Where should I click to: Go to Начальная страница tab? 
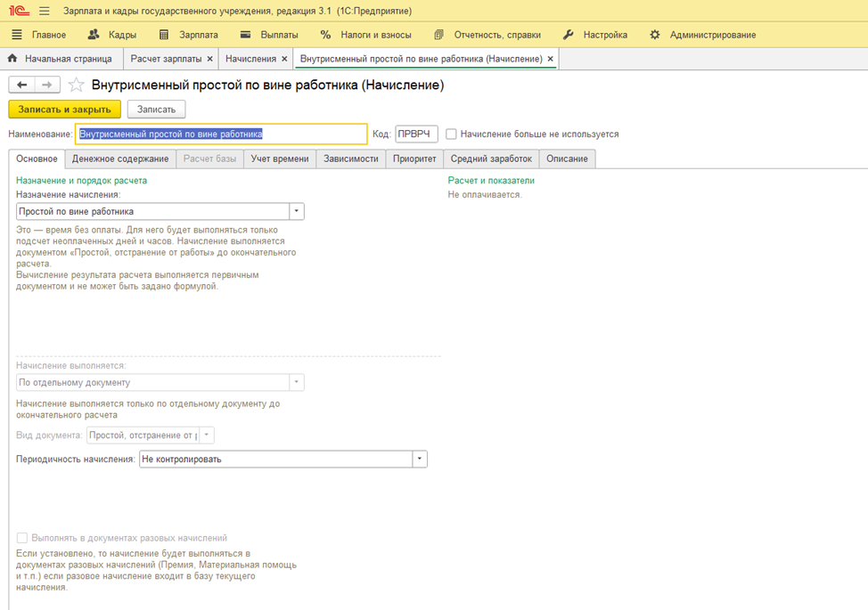pyautogui.click(x=60, y=59)
